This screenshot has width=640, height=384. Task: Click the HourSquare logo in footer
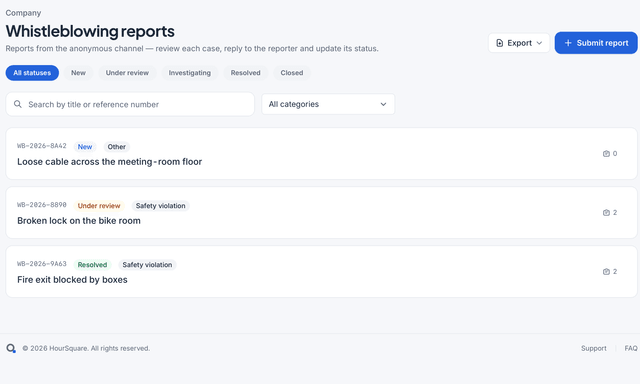pyautogui.click(x=11, y=348)
